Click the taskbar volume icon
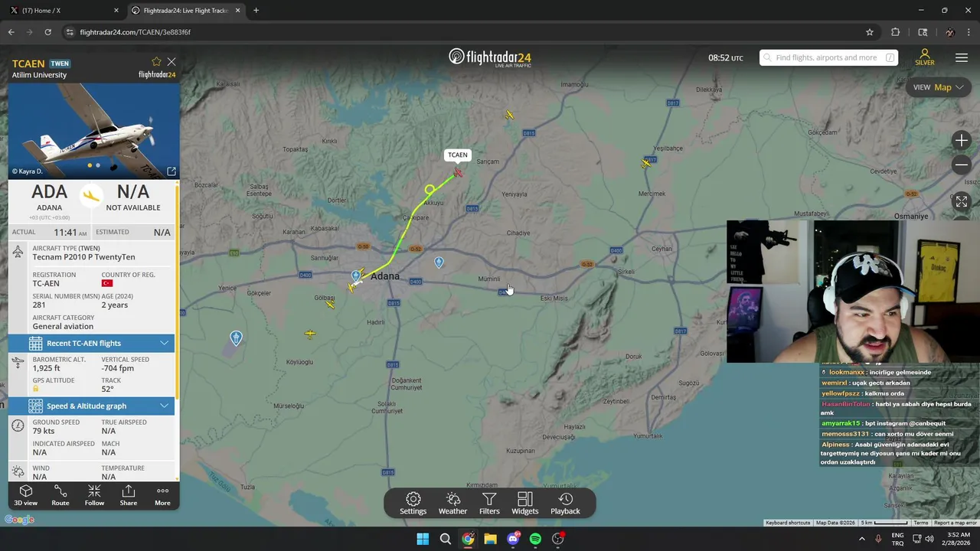 pos(929,539)
